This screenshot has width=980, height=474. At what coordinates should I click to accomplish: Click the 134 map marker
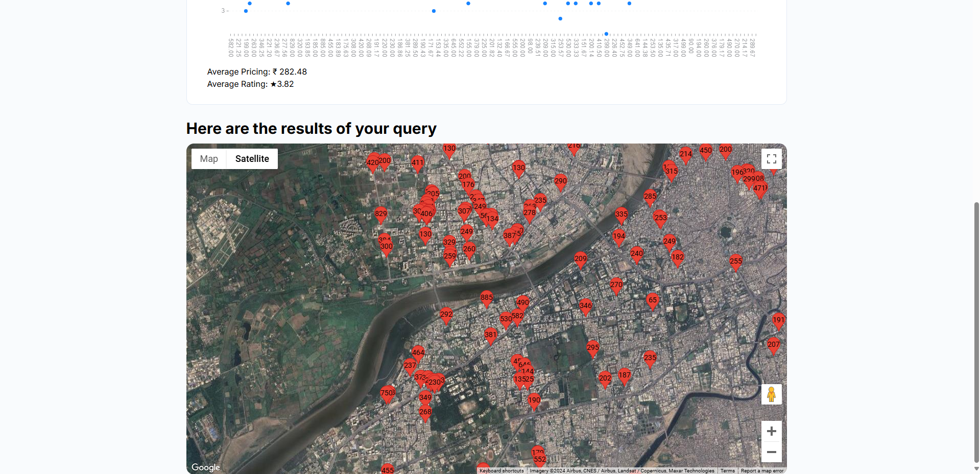(x=492, y=222)
